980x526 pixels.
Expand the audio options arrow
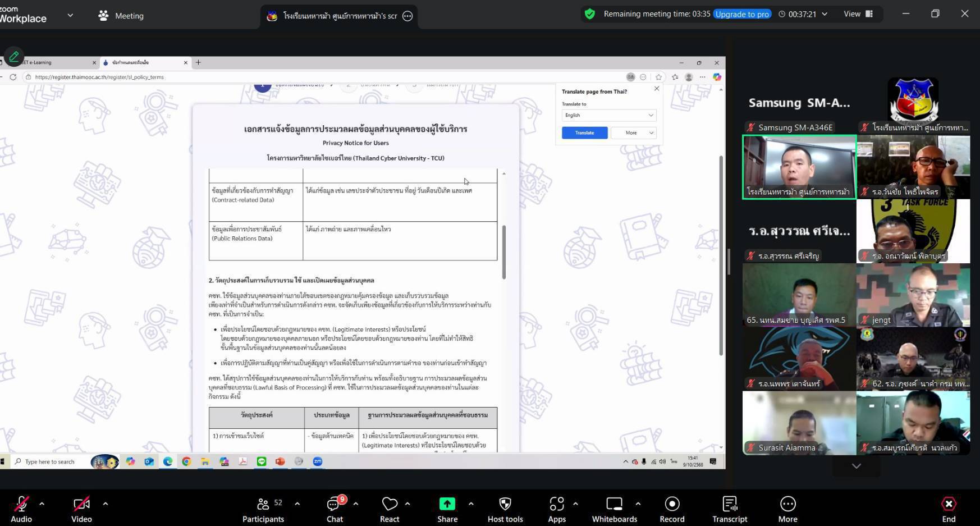(x=42, y=504)
